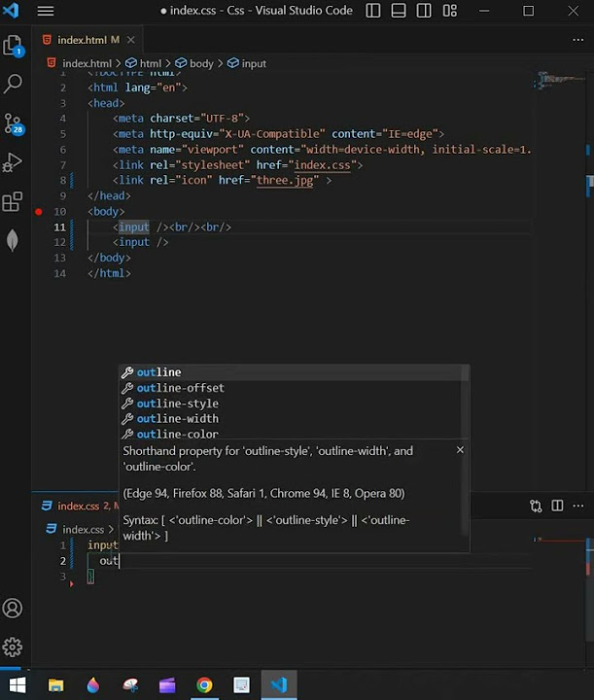Switch to the index.html editor tab
The image size is (594, 700).
(x=82, y=40)
